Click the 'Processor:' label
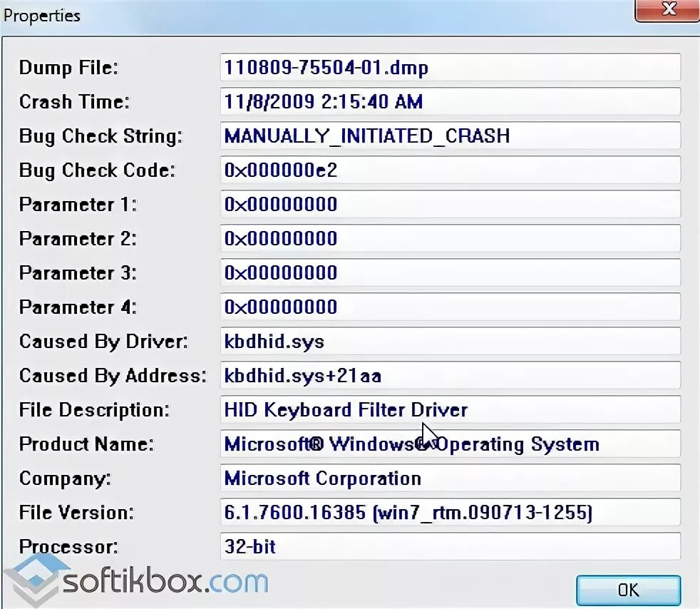The image size is (700, 609). [68, 547]
